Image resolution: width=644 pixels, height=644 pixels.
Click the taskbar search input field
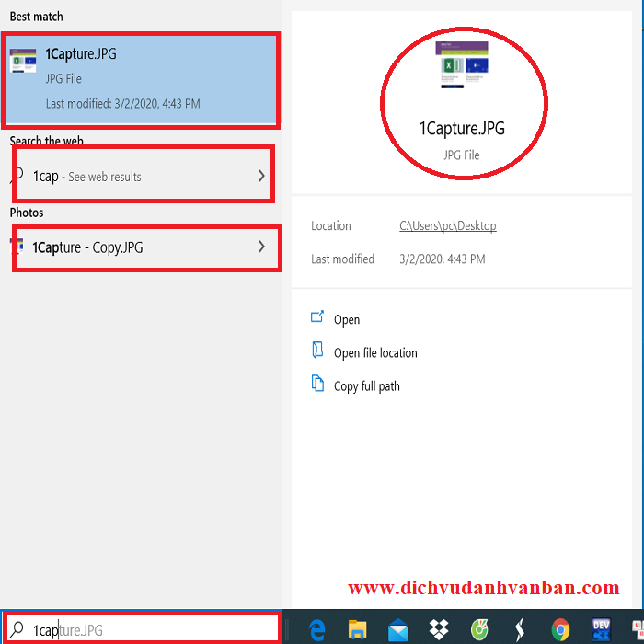point(142,629)
